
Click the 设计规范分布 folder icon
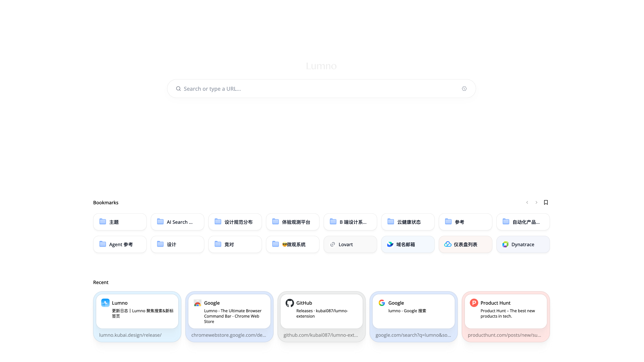218,221
